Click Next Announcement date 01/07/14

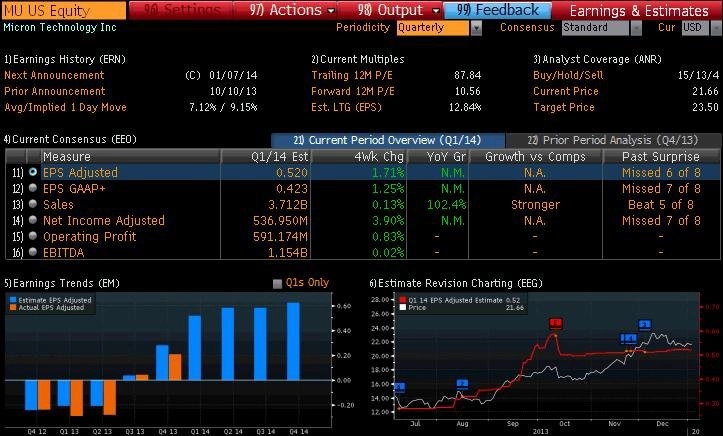point(233,75)
